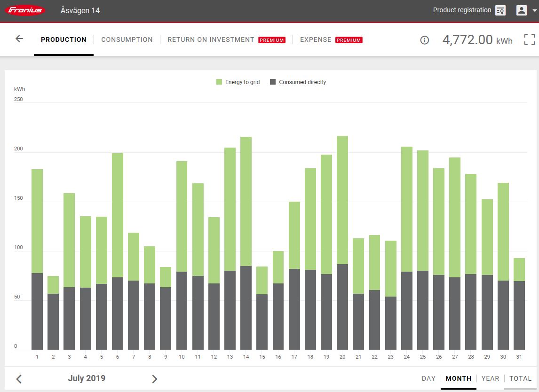Switch the chart to Day view
The height and width of the screenshot is (392, 539).
pos(428,378)
